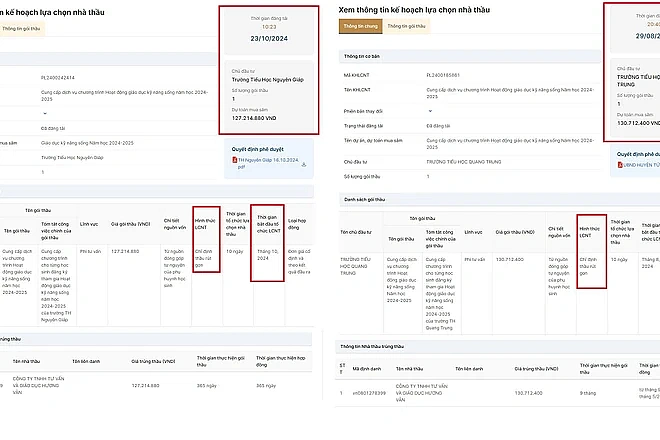The height and width of the screenshot is (440, 660).
Task: Expand the 'Phiên bản thay đổi' dropdown arrow
Action: pos(430,111)
